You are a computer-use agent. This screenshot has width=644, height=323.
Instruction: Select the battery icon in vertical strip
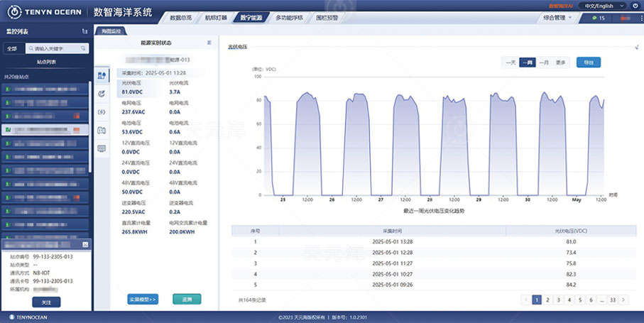click(101, 130)
